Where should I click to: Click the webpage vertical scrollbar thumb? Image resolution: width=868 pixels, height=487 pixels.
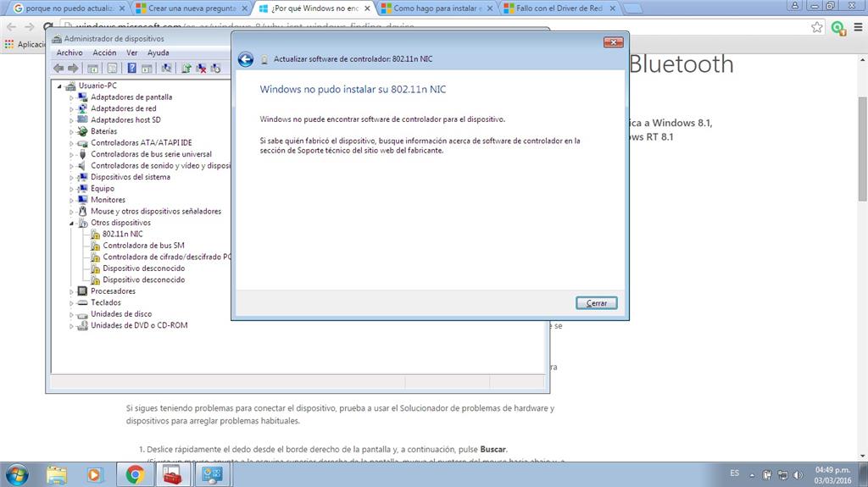pos(862,149)
